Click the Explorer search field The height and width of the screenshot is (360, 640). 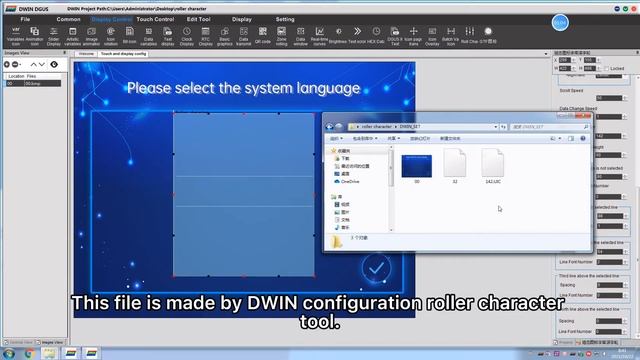[x=549, y=127]
